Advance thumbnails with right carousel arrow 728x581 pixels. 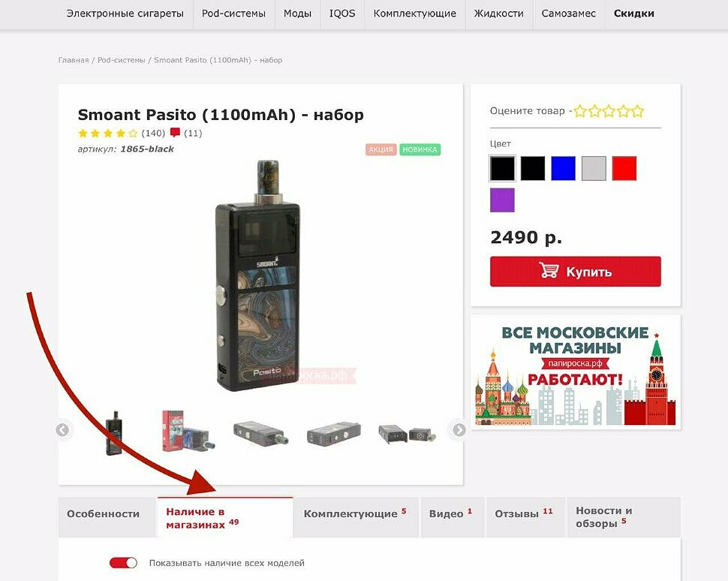459,430
